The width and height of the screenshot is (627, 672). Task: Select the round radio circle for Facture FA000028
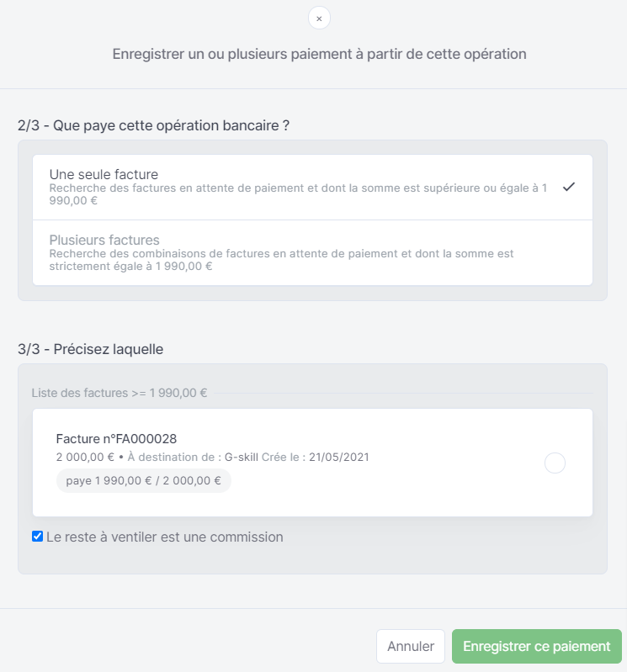click(555, 463)
